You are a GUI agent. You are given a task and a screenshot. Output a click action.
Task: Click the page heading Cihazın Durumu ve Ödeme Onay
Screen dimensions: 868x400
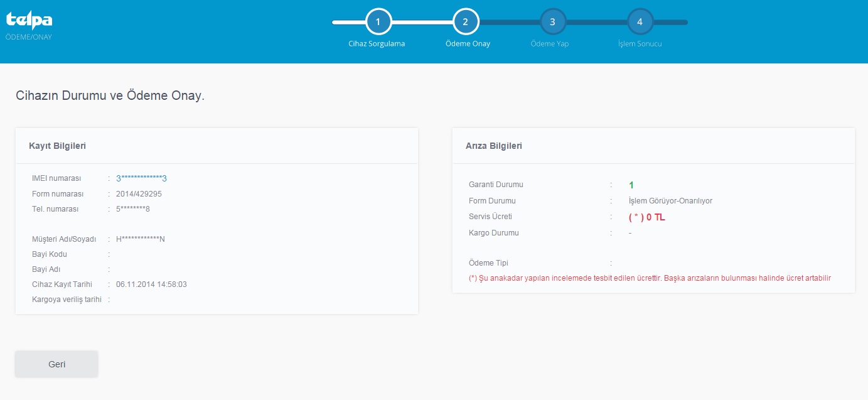tap(110, 96)
